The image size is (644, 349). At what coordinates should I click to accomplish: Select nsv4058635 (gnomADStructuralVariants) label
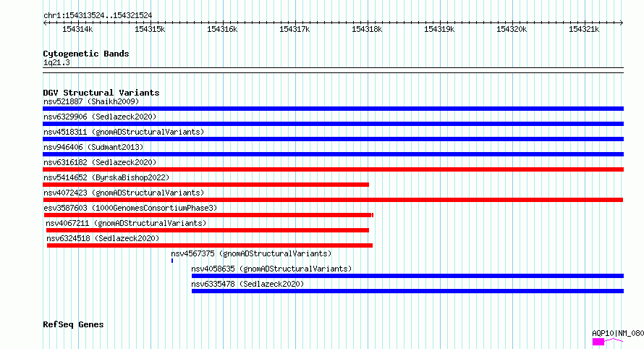271,269
